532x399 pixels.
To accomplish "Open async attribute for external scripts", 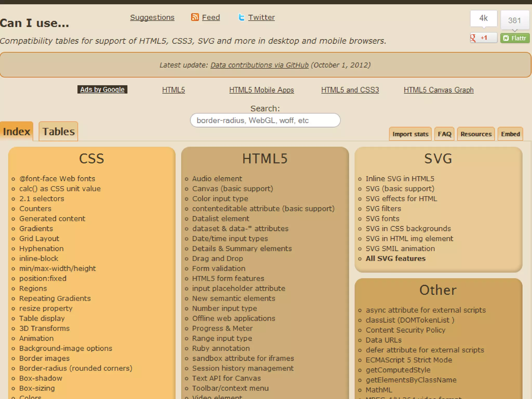I will tap(426, 310).
